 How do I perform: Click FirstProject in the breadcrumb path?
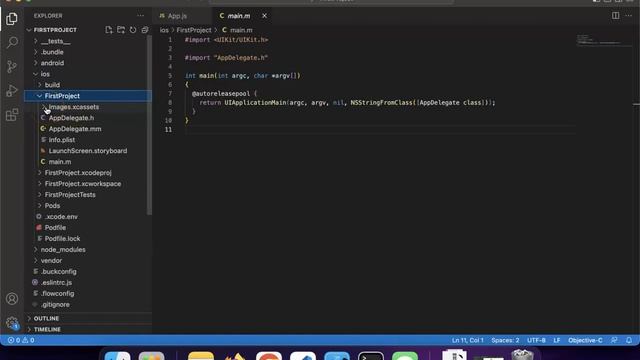point(194,30)
